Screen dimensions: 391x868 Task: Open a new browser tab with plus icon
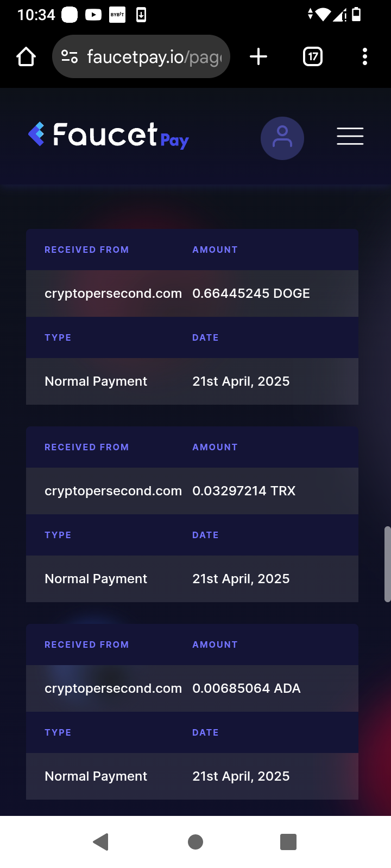click(x=258, y=56)
